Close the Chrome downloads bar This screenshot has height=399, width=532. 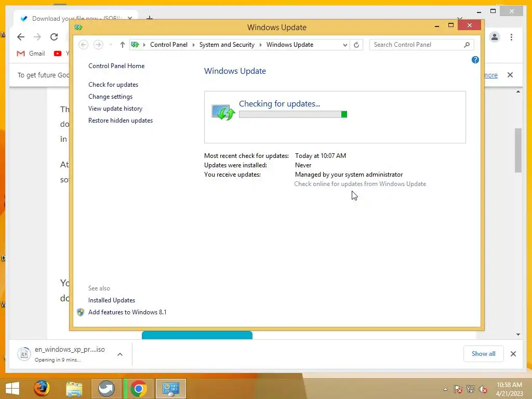(x=513, y=354)
